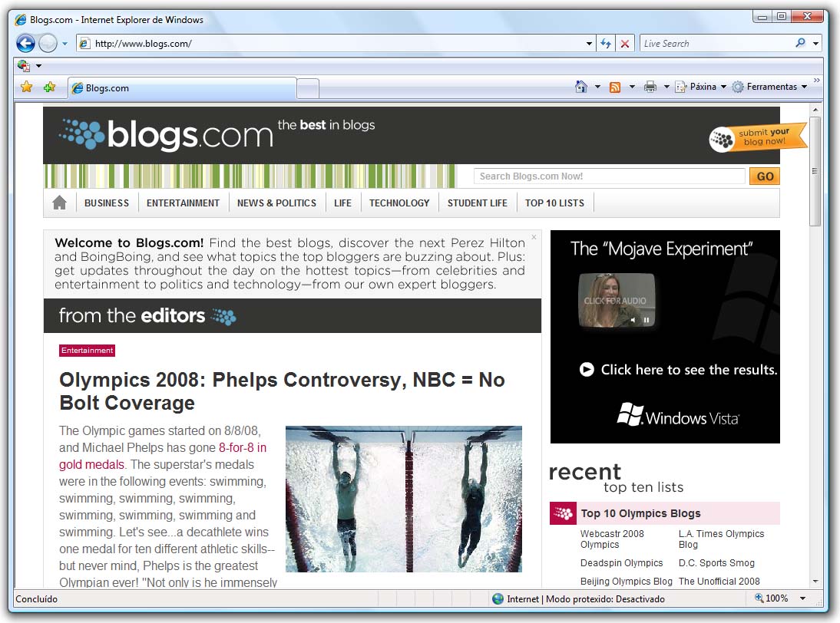
Task: Click the site home house icon
Action: pyautogui.click(x=59, y=203)
